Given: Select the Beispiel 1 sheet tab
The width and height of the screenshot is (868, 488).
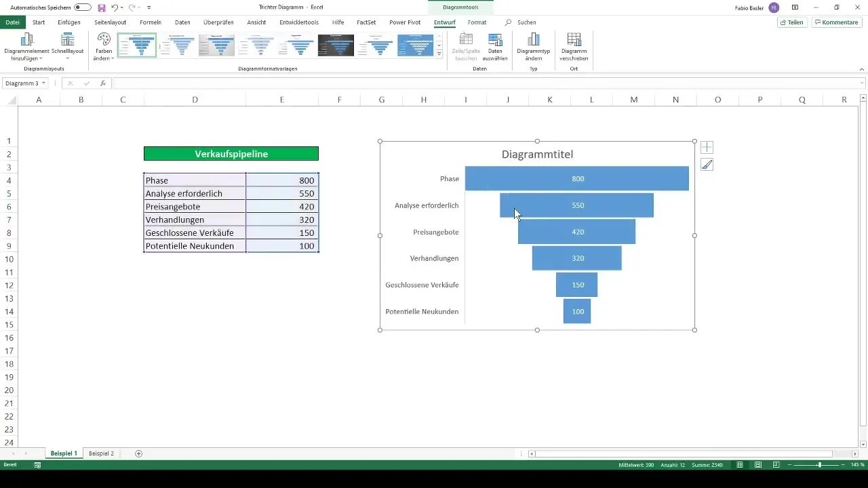Looking at the screenshot, I should coord(64,453).
